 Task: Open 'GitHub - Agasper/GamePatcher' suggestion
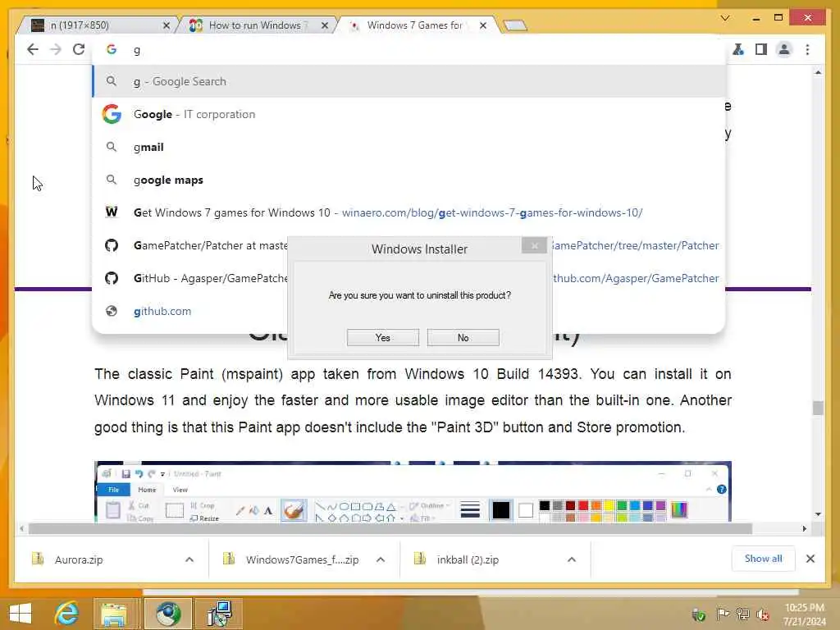190,278
